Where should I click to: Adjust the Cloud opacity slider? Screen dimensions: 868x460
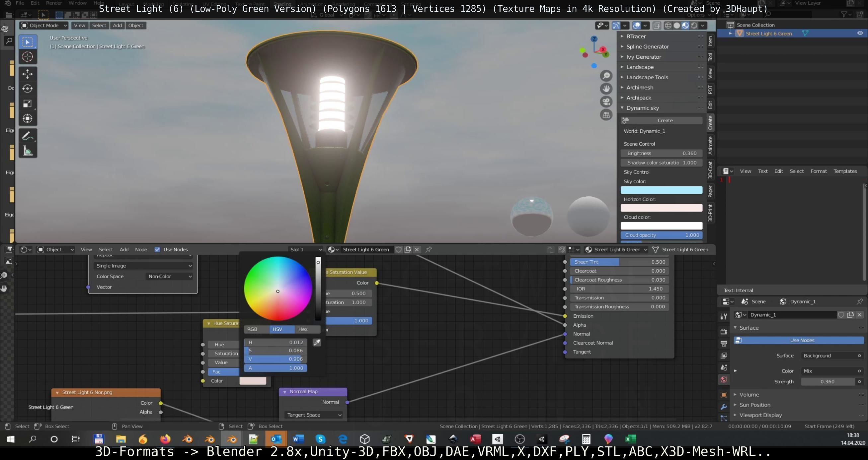662,235
